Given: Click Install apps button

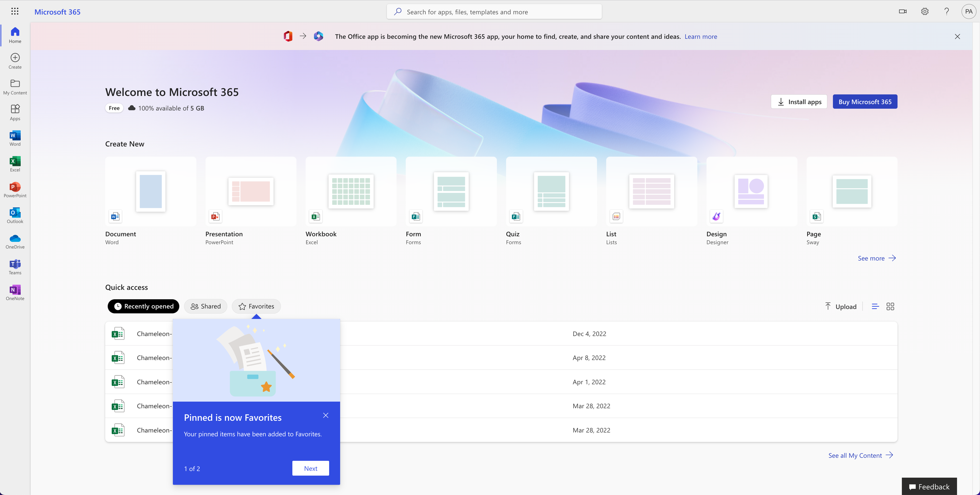Looking at the screenshot, I should tap(799, 102).
